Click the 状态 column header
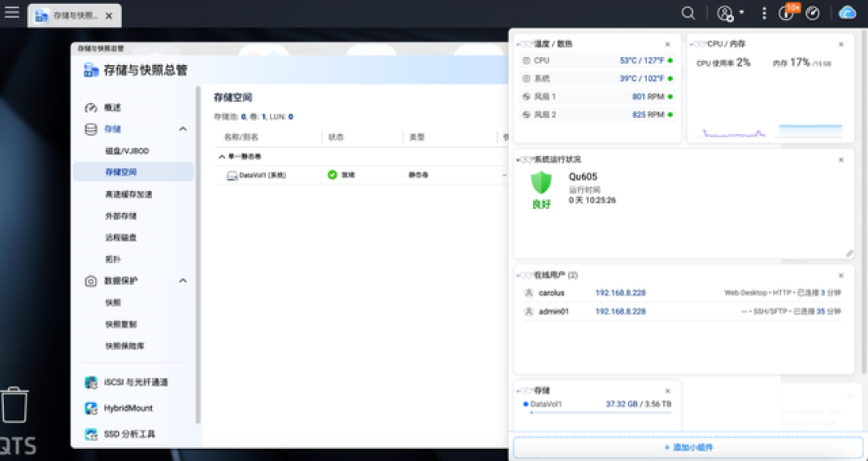Screen dimensions: 868x461 click(335, 137)
